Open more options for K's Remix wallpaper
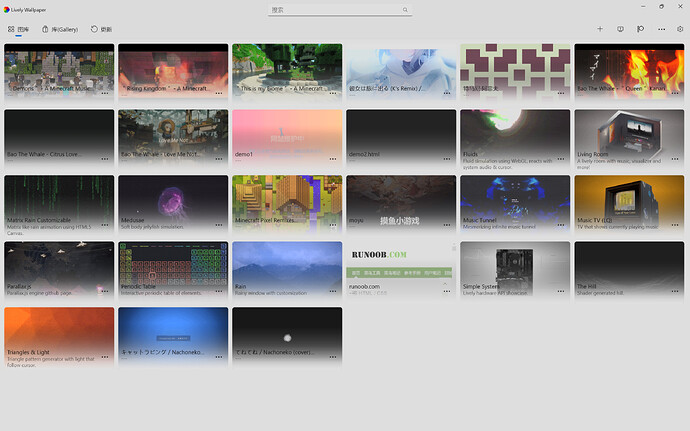The height and width of the screenshot is (431, 690). [x=447, y=93]
